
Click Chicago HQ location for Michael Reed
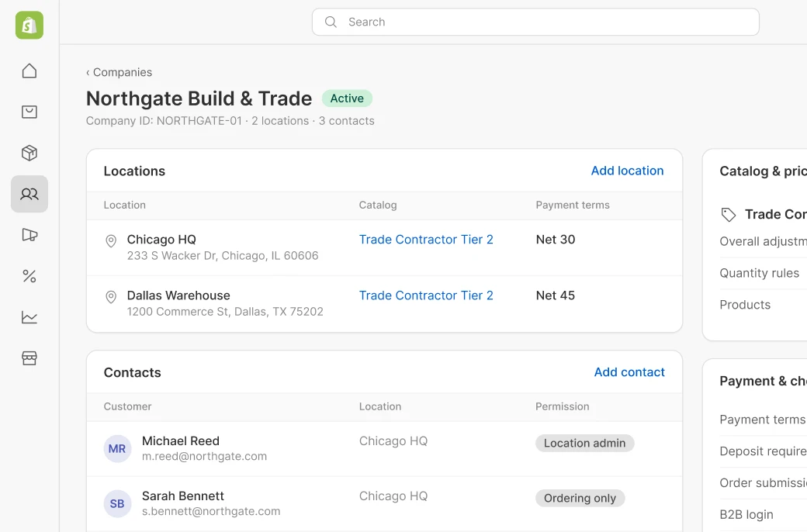tap(393, 441)
